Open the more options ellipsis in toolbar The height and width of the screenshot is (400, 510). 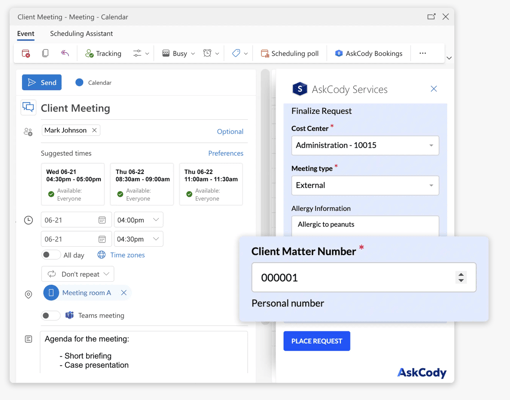pyautogui.click(x=423, y=53)
